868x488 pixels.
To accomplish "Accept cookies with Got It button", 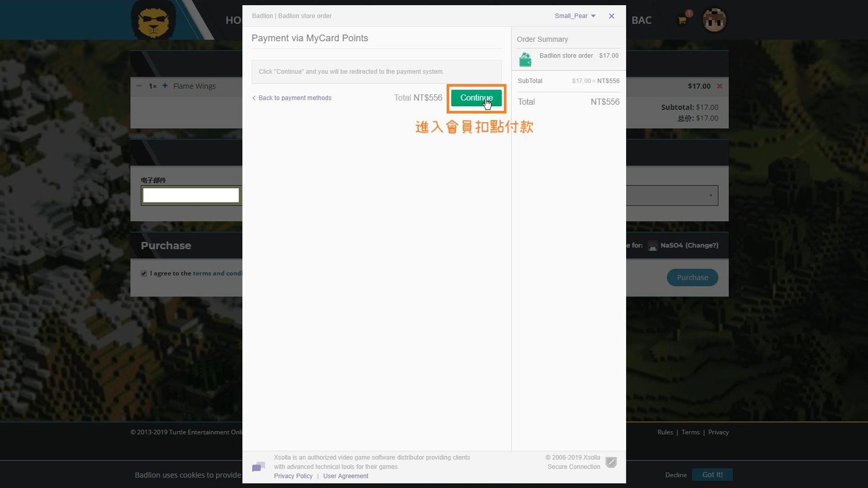I will [712, 475].
